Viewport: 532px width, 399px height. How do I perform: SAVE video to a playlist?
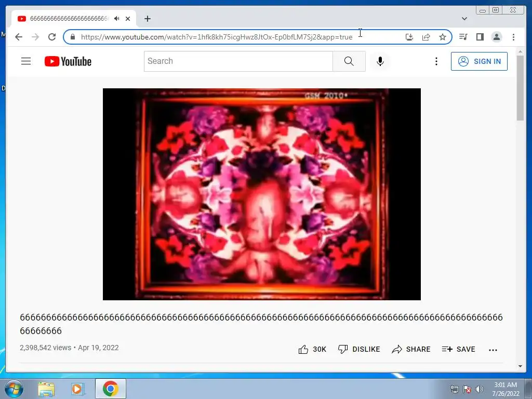[x=458, y=349]
